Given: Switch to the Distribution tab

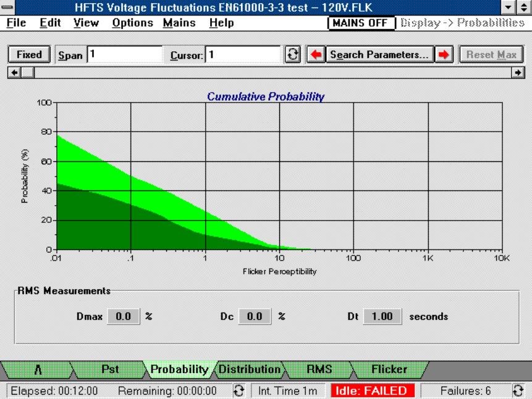Looking at the screenshot, I should [250, 369].
